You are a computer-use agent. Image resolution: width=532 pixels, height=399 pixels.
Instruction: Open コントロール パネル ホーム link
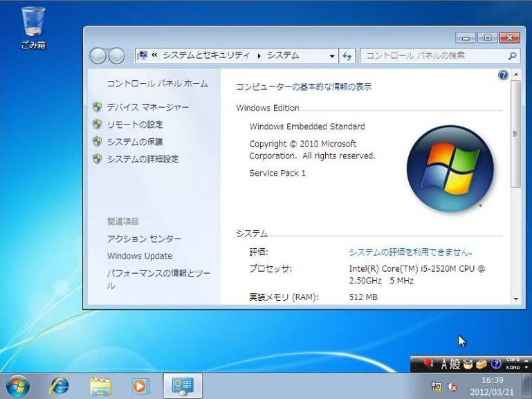[x=158, y=84]
